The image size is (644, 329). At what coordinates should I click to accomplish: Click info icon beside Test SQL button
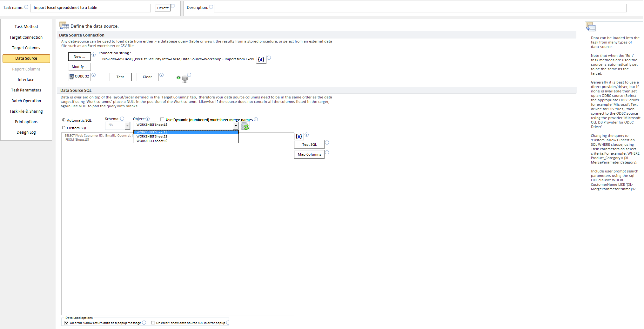327,143
